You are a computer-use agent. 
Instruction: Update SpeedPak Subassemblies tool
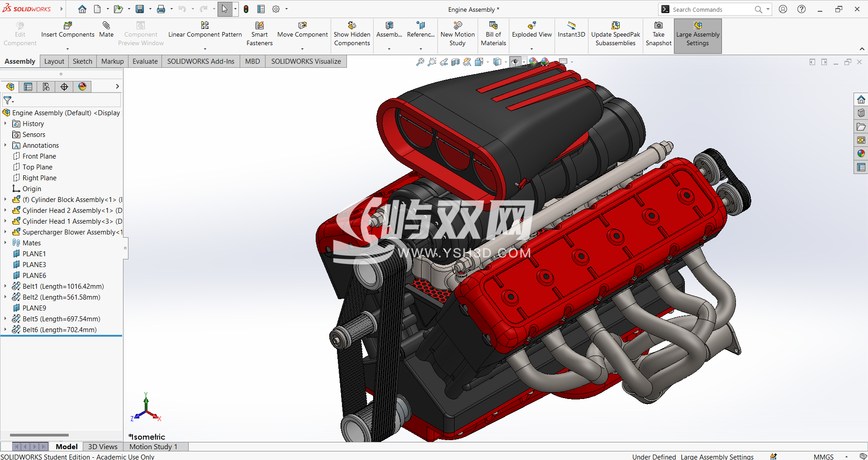click(x=616, y=34)
